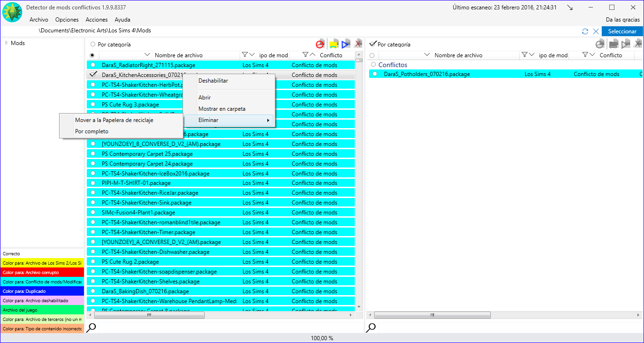The width and height of the screenshot is (644, 343).
Task: Click the right panel search input field
Action: [x=510, y=328]
